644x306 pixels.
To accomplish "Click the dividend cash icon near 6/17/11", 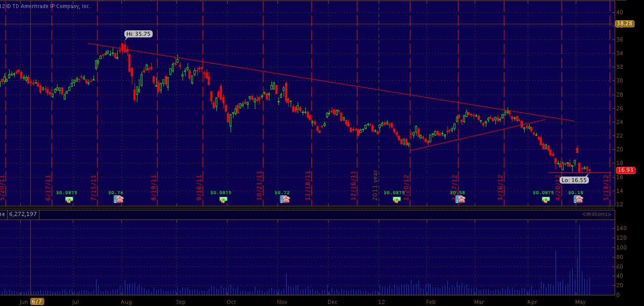I will coord(69,200).
